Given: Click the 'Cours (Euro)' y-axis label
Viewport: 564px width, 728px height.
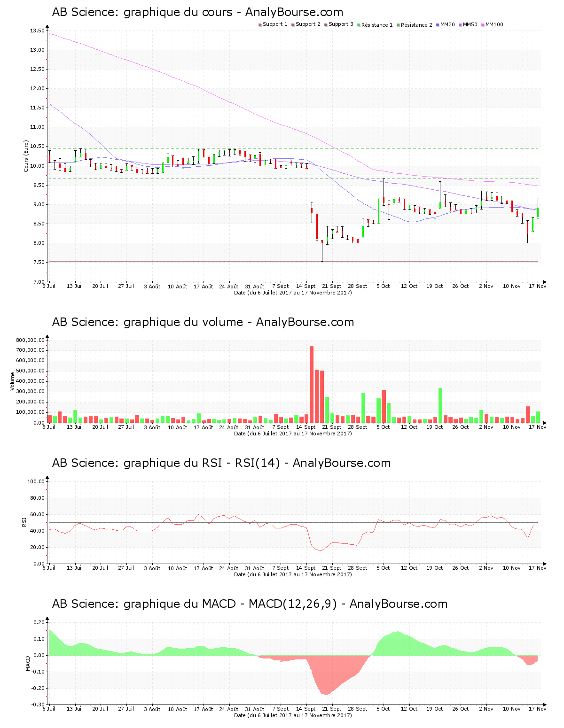Looking at the screenshot, I should [26, 156].
